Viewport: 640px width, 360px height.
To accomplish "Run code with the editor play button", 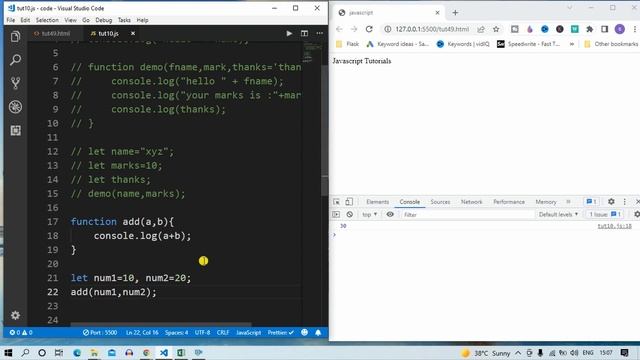I will pyautogui.click(x=289, y=33).
